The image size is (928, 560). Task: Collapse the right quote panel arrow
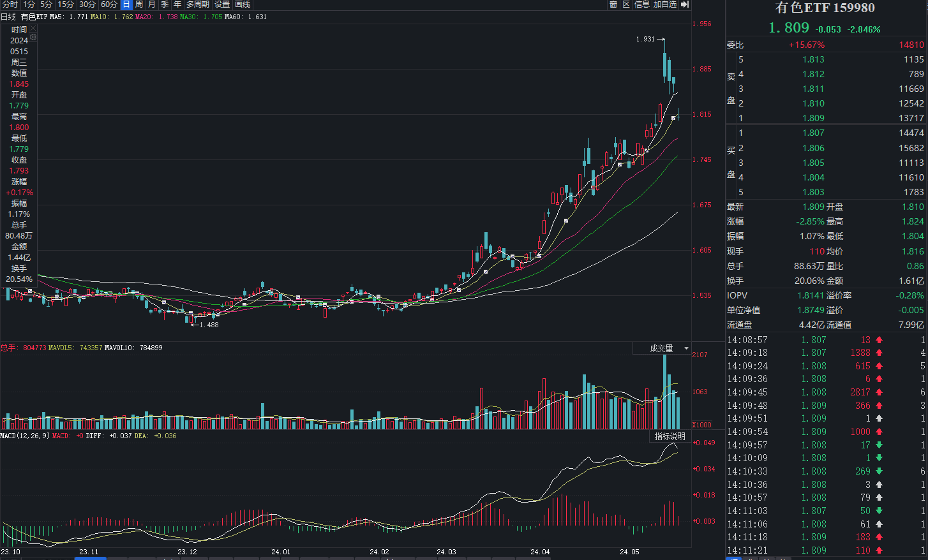click(685, 4)
